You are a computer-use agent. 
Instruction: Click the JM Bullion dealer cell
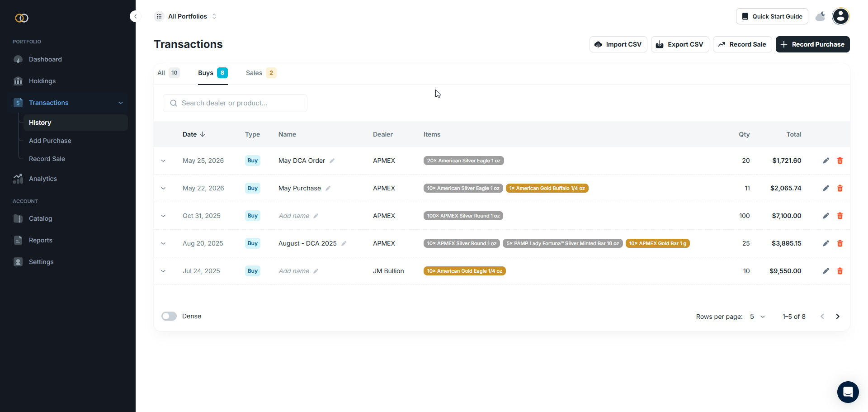click(x=388, y=271)
